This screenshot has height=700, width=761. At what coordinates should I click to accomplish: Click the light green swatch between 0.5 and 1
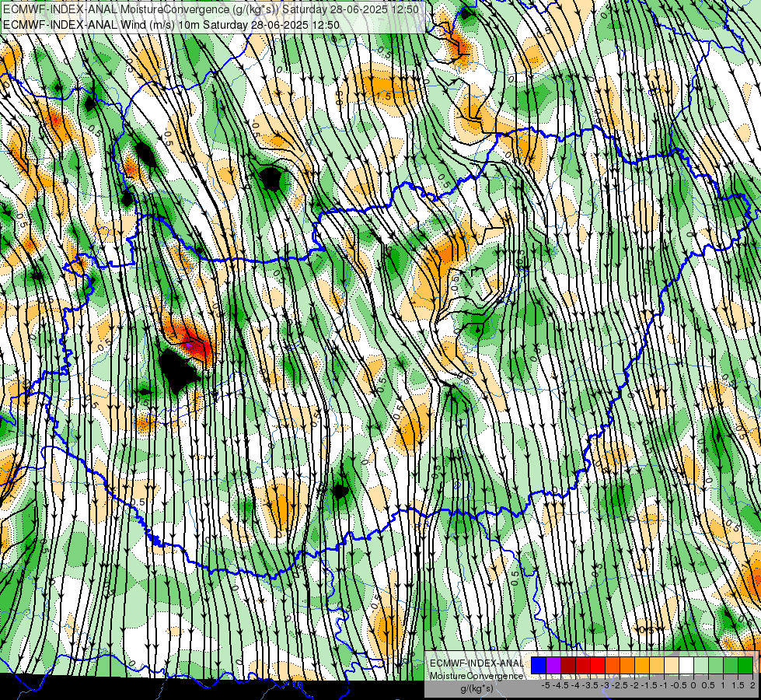pyautogui.click(x=716, y=666)
